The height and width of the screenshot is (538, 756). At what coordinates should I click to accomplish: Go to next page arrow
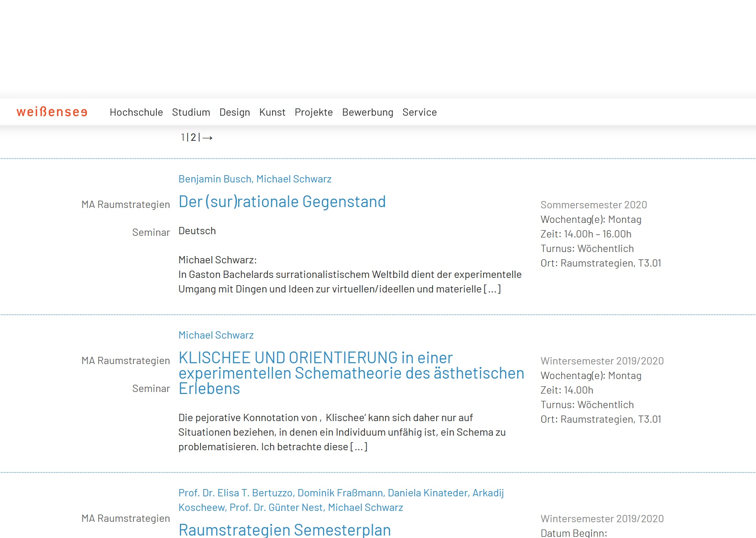[208, 138]
